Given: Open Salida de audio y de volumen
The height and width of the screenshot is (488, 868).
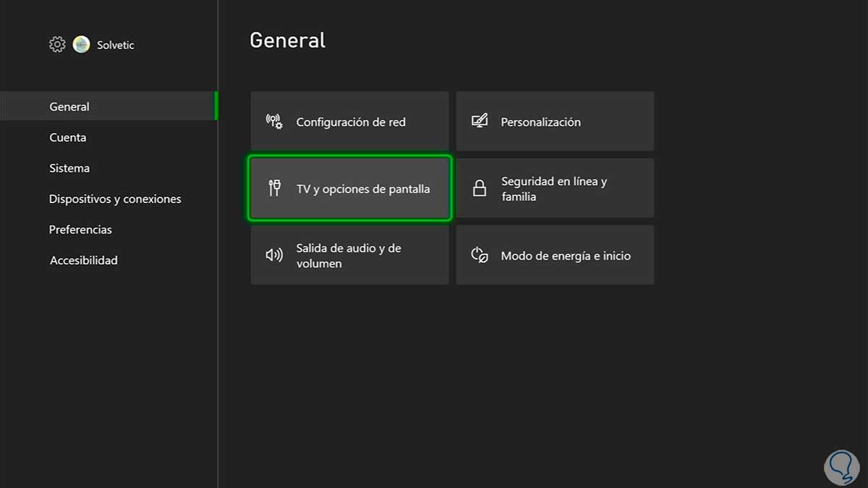Looking at the screenshot, I should [x=350, y=255].
